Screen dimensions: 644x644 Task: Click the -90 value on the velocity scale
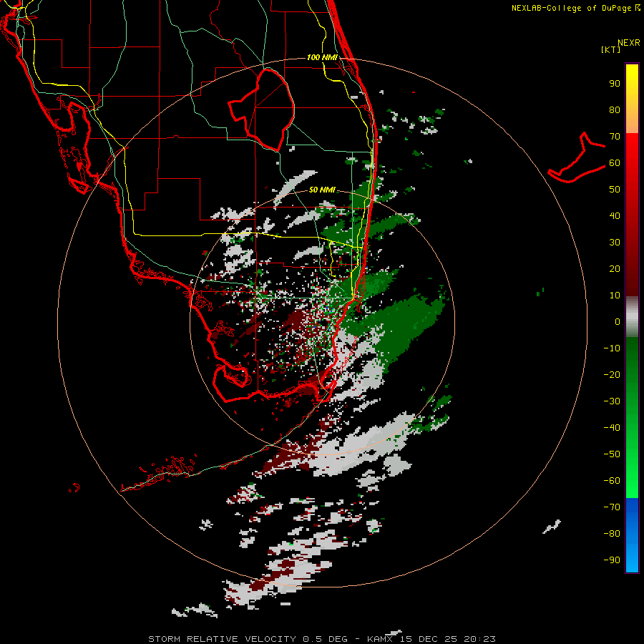pos(612,560)
